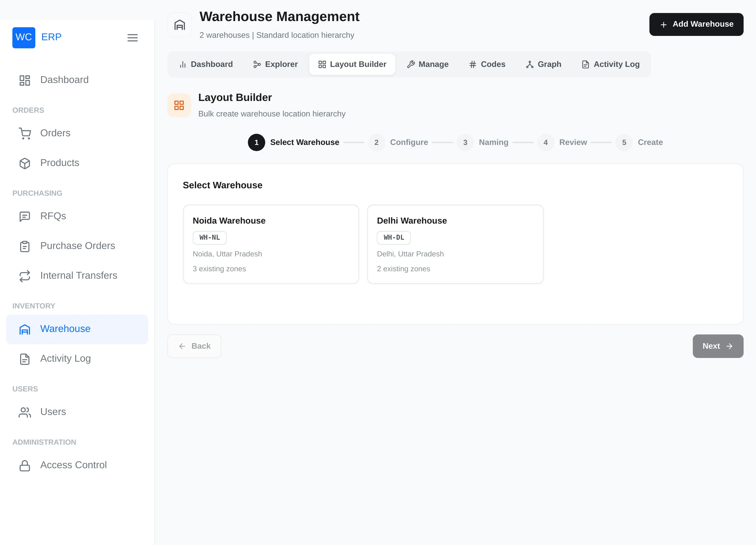Click the WH-NL code badge
Viewport: 756px width, 545px height.
point(210,238)
